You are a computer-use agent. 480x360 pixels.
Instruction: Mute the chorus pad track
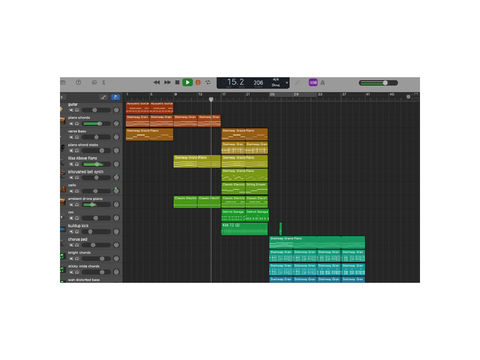coord(71,245)
